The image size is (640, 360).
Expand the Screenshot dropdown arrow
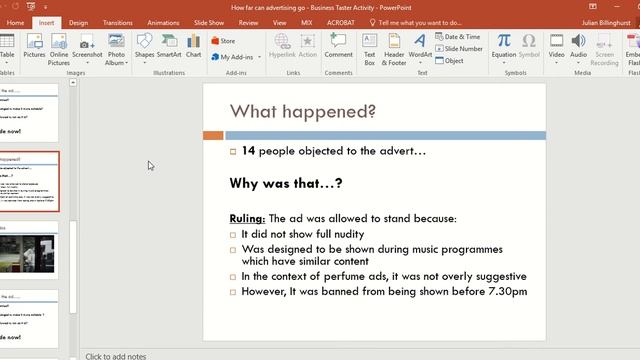tap(87, 63)
